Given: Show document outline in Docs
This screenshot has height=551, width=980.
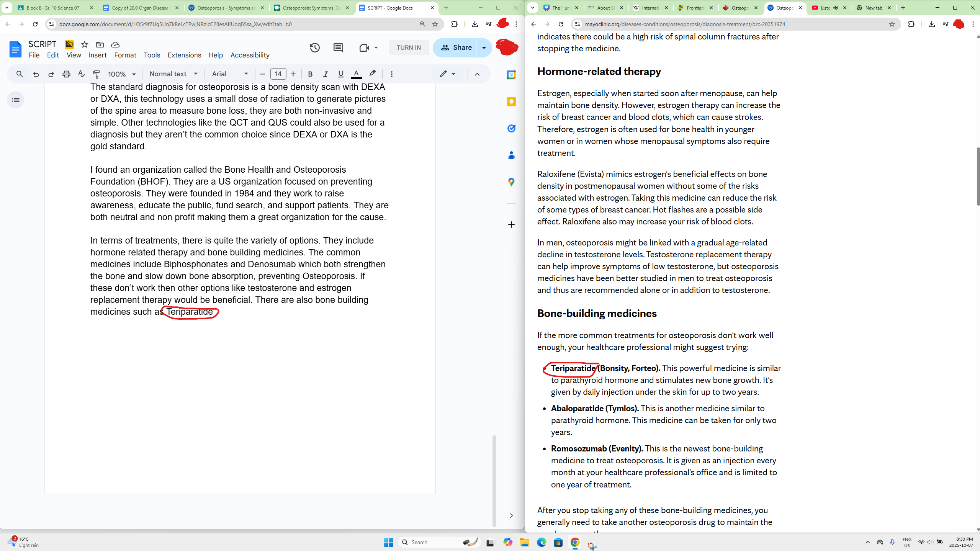Looking at the screenshot, I should point(16,100).
